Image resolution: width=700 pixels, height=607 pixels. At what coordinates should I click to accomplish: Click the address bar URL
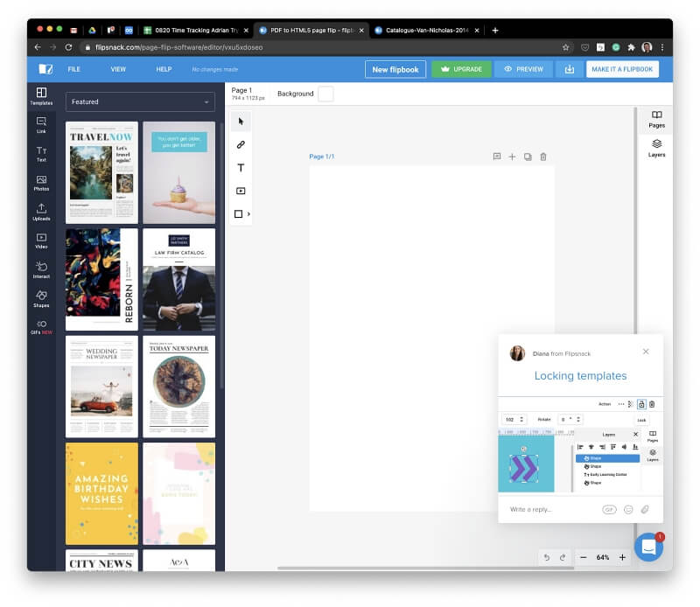179,47
